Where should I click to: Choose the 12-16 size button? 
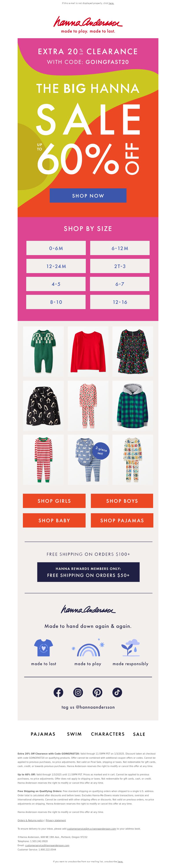[120, 302]
